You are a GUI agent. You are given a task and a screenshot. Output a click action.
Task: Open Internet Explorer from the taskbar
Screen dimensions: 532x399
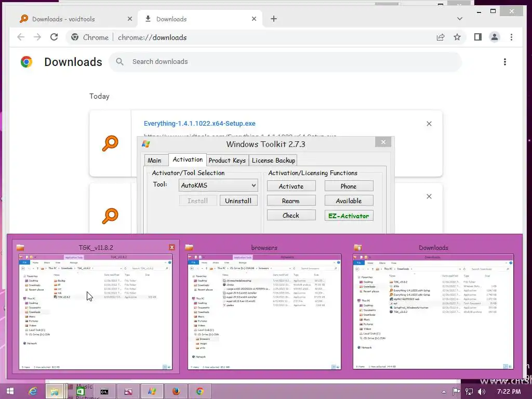tap(33, 391)
